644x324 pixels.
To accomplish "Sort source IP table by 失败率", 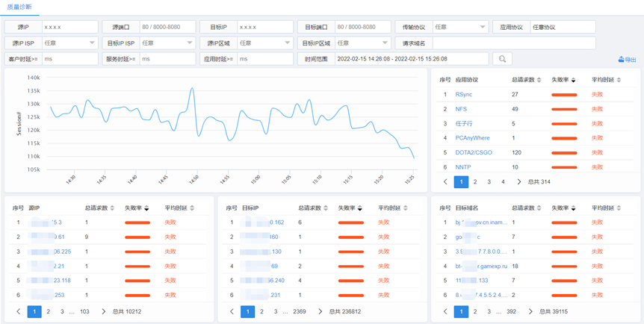I will 146,208.
